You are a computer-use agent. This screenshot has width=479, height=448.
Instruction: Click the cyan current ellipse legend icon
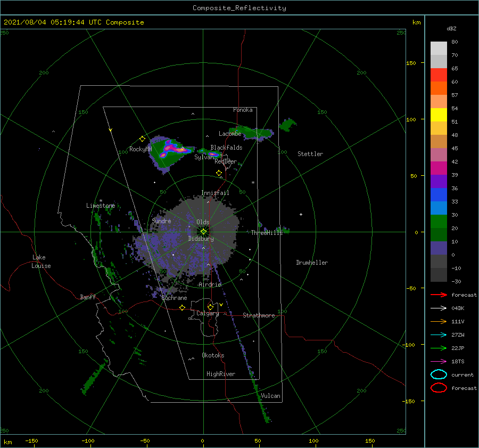439,374
